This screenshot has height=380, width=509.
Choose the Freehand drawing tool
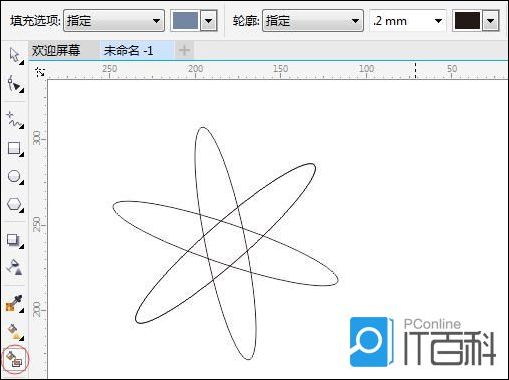click(14, 120)
